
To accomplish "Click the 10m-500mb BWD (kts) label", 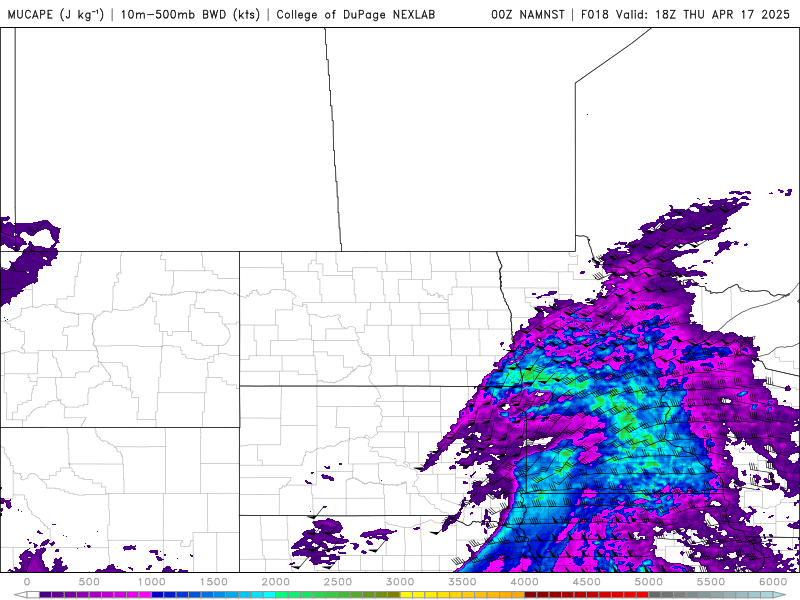I will click(x=190, y=14).
